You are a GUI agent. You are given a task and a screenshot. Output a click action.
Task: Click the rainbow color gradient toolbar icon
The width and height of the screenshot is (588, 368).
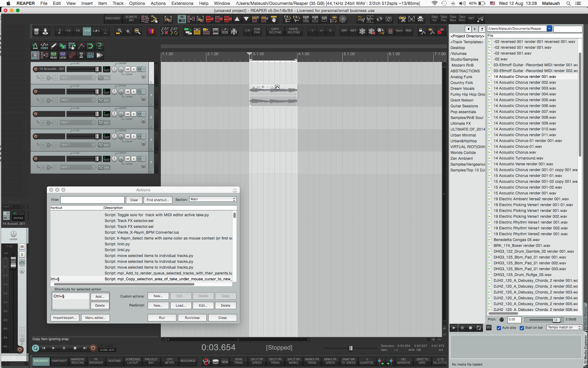point(151,31)
